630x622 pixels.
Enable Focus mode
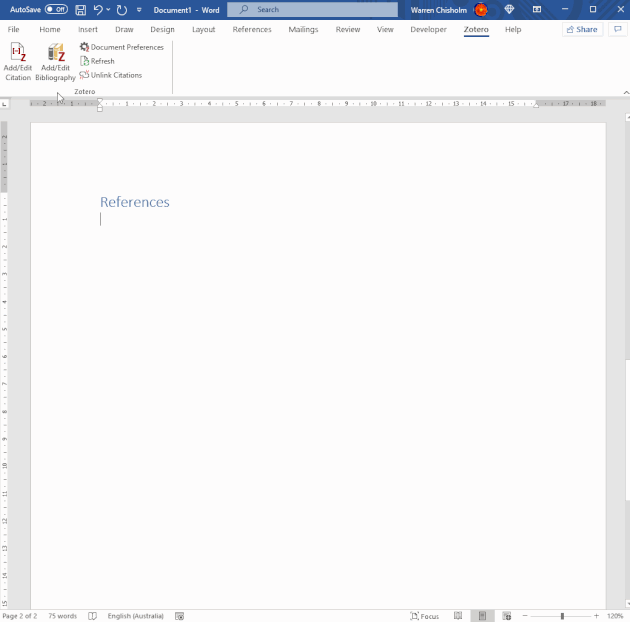(x=424, y=616)
